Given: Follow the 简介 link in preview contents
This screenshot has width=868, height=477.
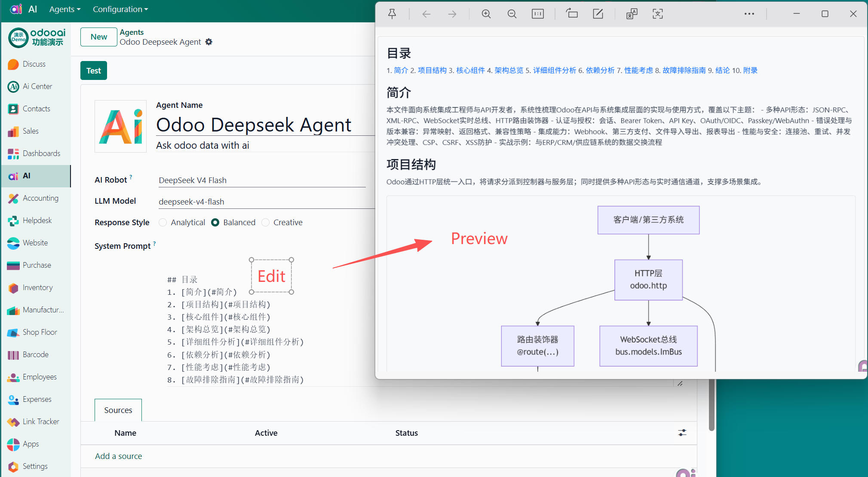Looking at the screenshot, I should [x=401, y=70].
